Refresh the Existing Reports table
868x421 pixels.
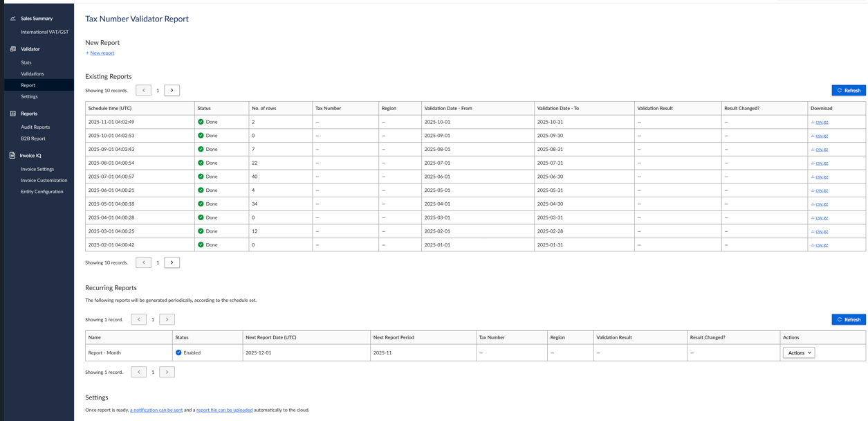point(849,90)
